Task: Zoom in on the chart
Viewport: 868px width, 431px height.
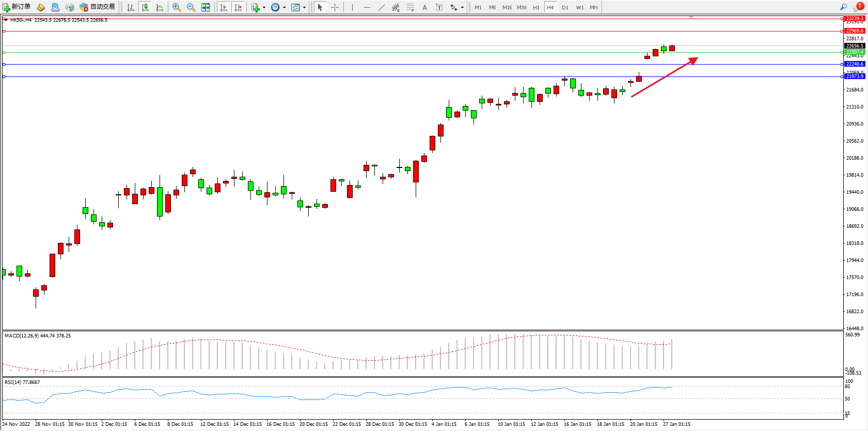Action: coord(177,7)
